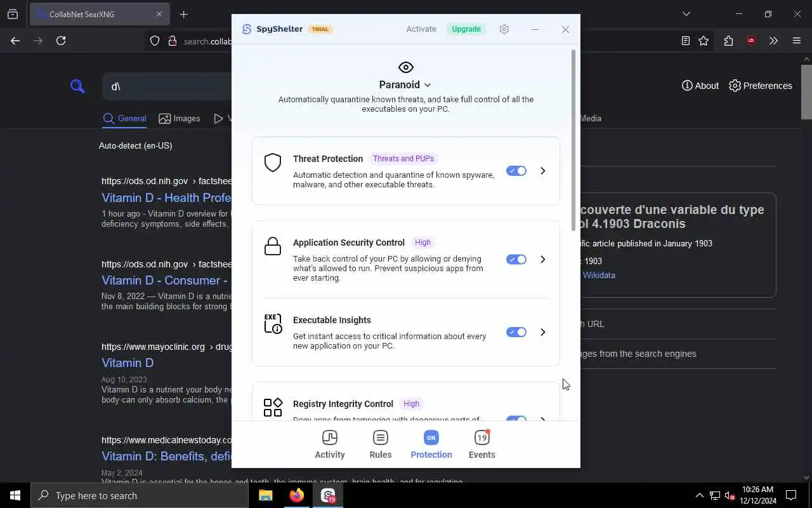Open the Activity tab in SpyShelter
Screen dimensions: 812x508
[330, 444]
